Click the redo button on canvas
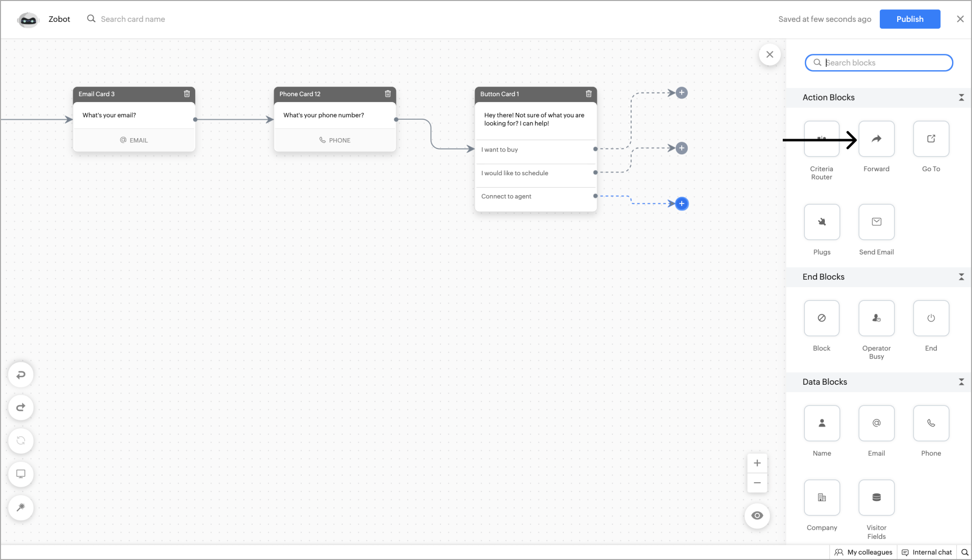 [x=21, y=407]
